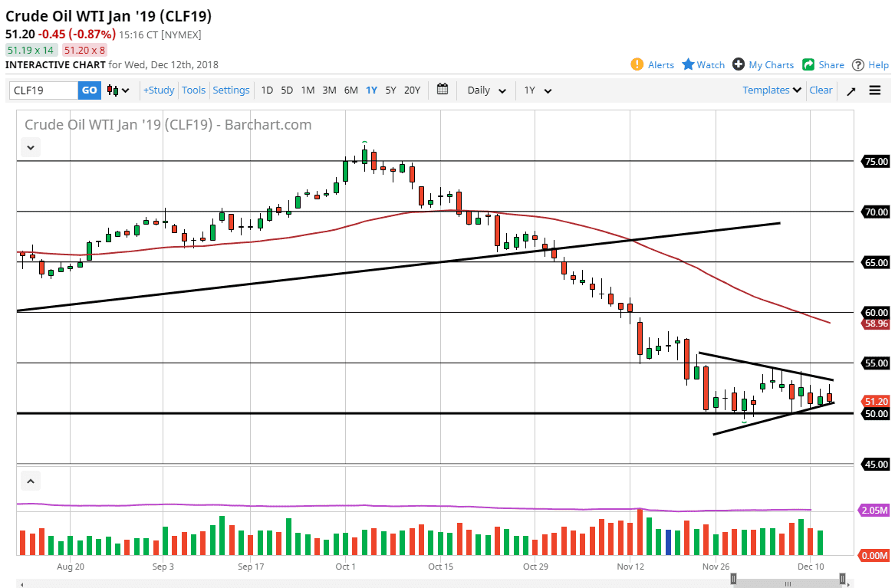This screenshot has width=895, height=588.
Task: Click the pop-out chart arrow icon
Action: coord(851,90)
